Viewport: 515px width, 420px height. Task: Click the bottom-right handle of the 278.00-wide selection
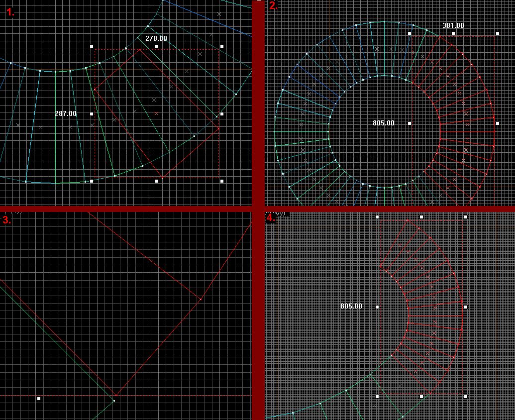tap(222, 181)
